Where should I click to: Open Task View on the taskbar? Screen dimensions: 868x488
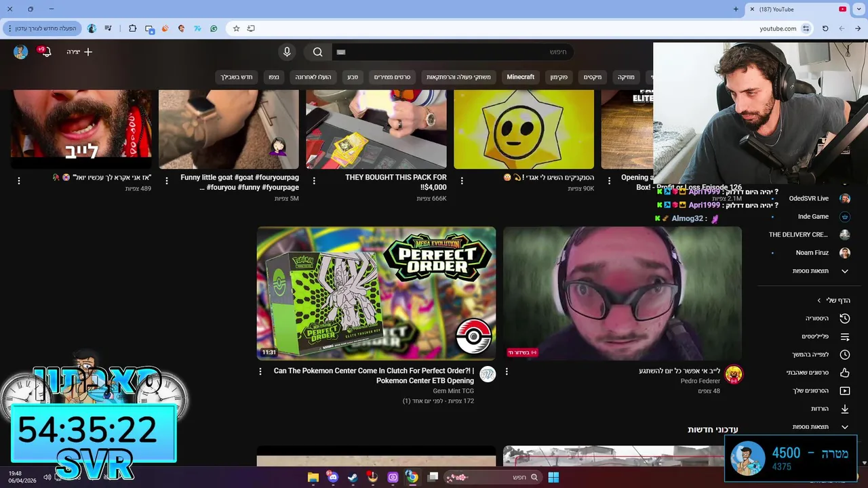433,477
